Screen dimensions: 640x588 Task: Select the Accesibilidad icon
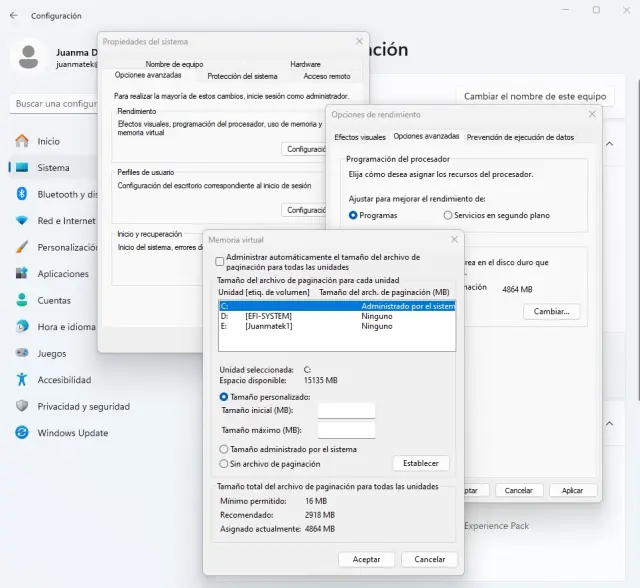click(21, 380)
